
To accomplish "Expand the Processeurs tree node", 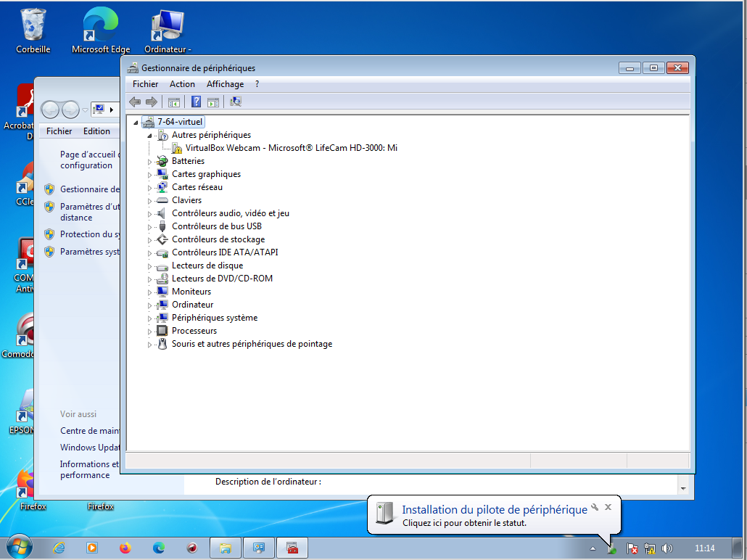I will [x=150, y=332].
